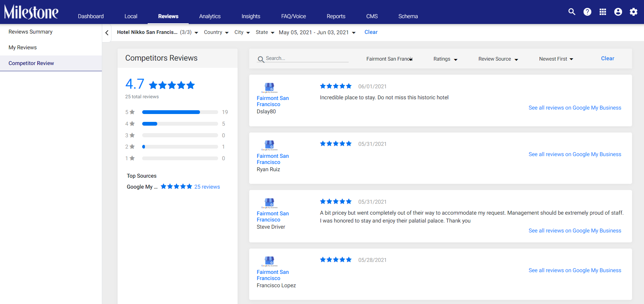Viewport: 644px width, 304px height.
Task: Click the 5-star rating on Ryan Ruiz review
Action: (336, 144)
